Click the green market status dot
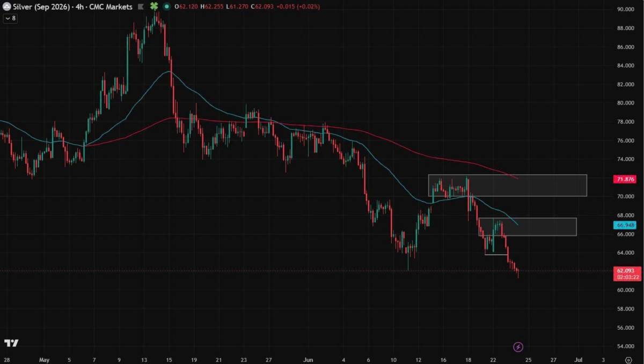 click(x=167, y=7)
